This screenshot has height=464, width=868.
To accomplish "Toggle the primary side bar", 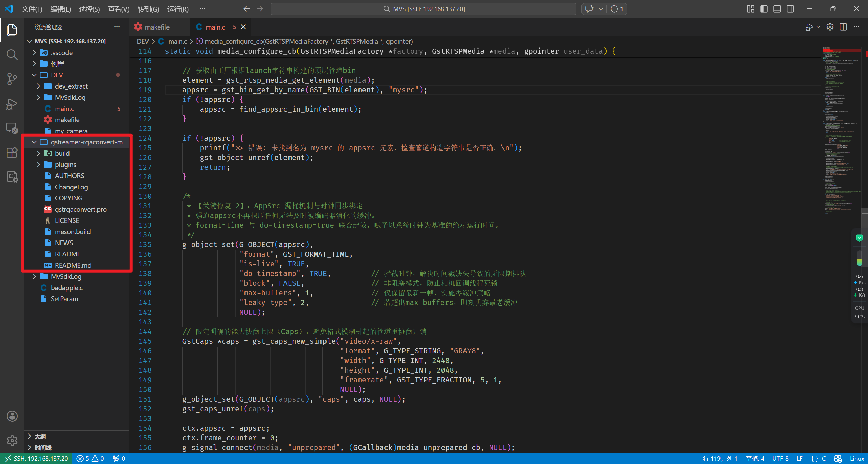I will point(764,9).
